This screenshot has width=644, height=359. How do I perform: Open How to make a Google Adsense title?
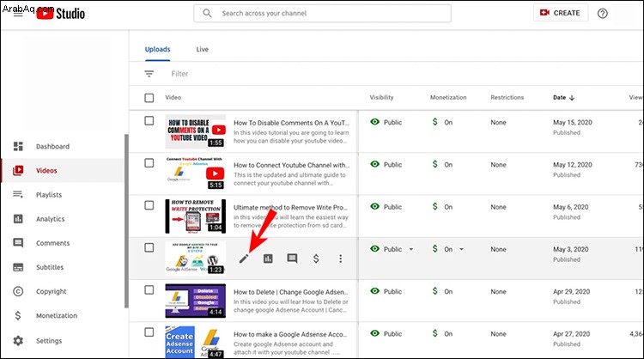point(290,334)
